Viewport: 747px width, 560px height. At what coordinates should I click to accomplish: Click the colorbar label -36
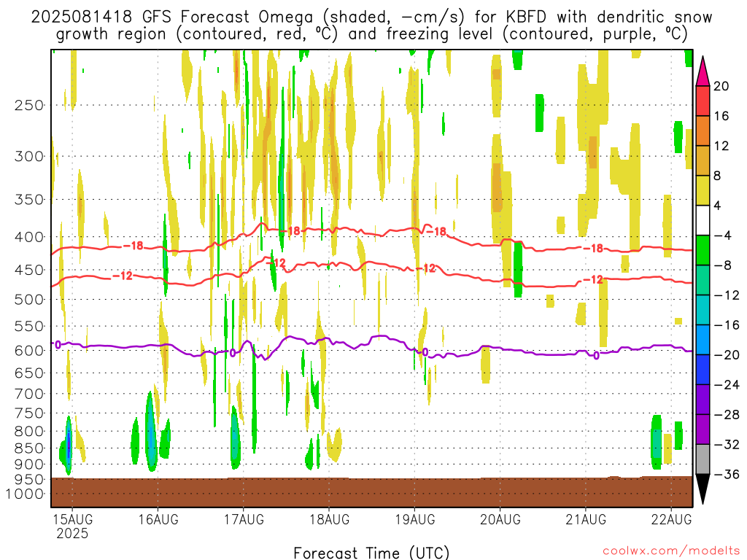click(x=726, y=474)
